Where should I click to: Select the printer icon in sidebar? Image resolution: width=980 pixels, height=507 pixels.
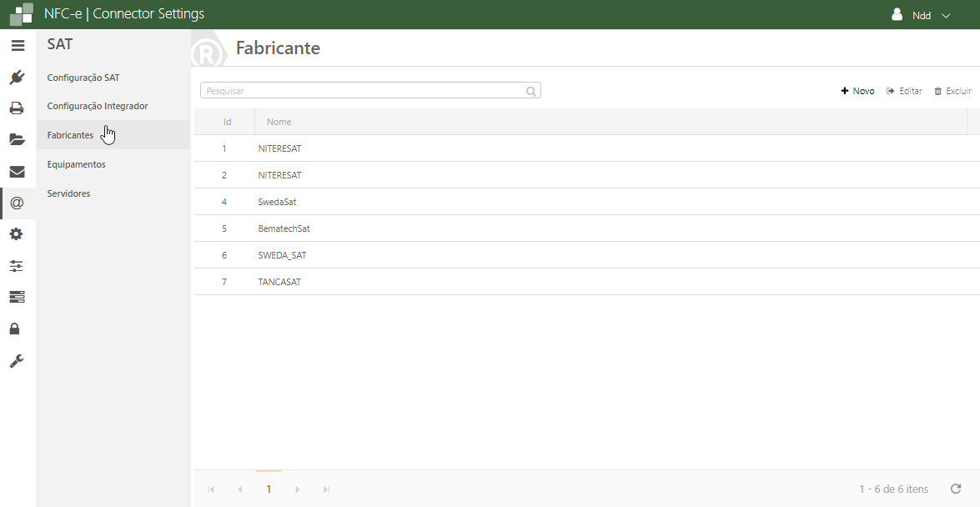point(17,108)
